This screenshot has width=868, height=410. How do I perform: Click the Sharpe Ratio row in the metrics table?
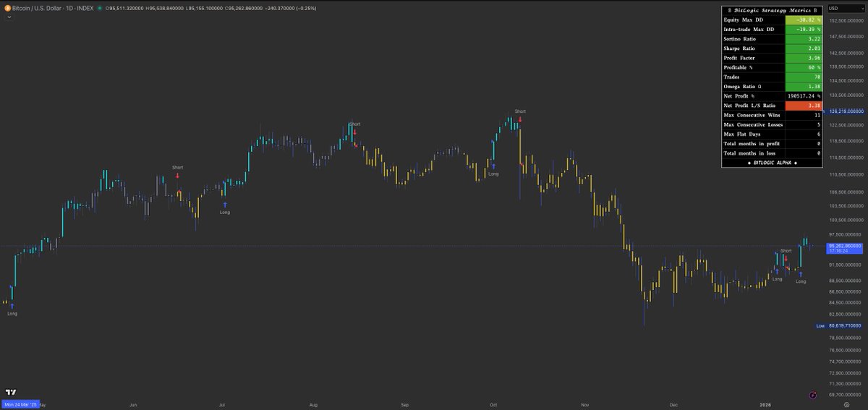[x=772, y=48]
